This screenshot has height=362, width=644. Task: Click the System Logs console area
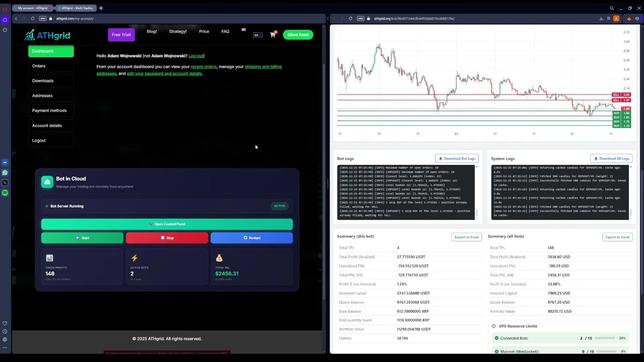(560, 192)
